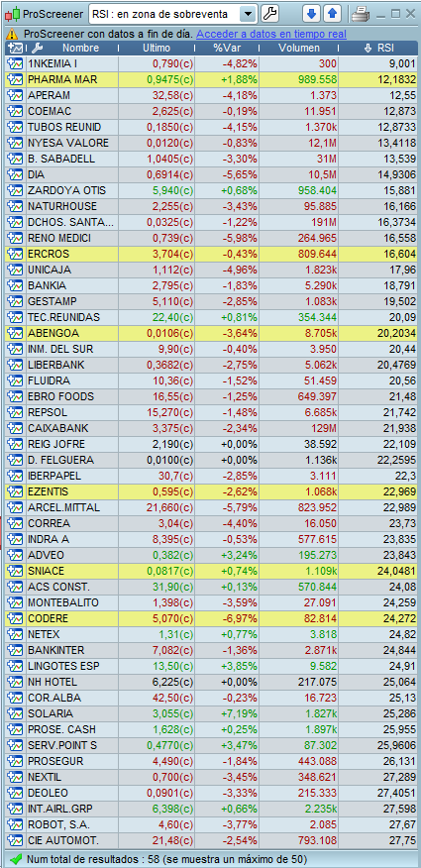Open chart icon for REPSOL
421x868 pixels.
coord(15,412)
